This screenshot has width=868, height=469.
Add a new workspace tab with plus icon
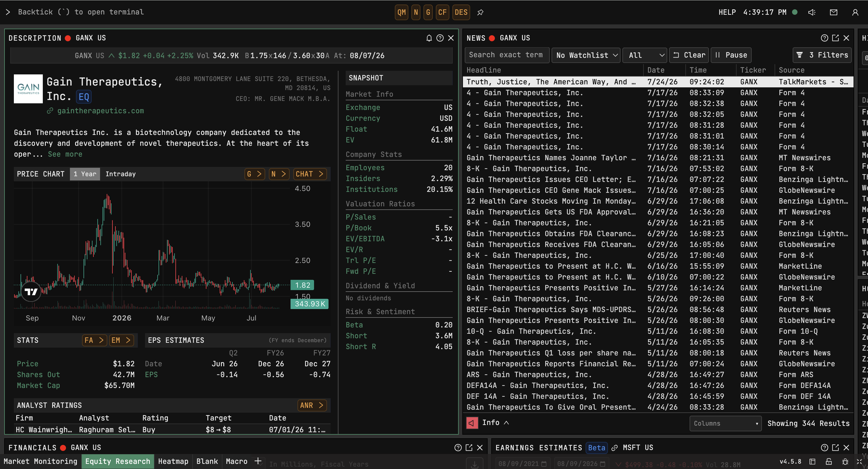[x=258, y=461]
